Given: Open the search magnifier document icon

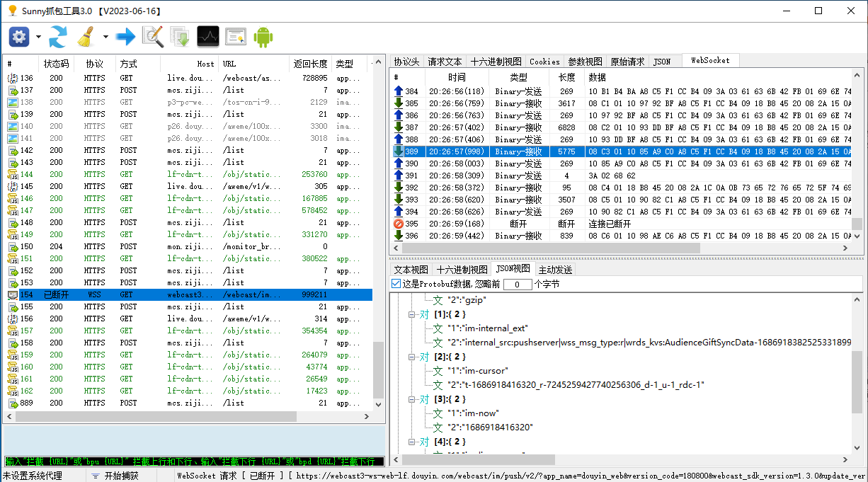Looking at the screenshot, I should tap(153, 37).
